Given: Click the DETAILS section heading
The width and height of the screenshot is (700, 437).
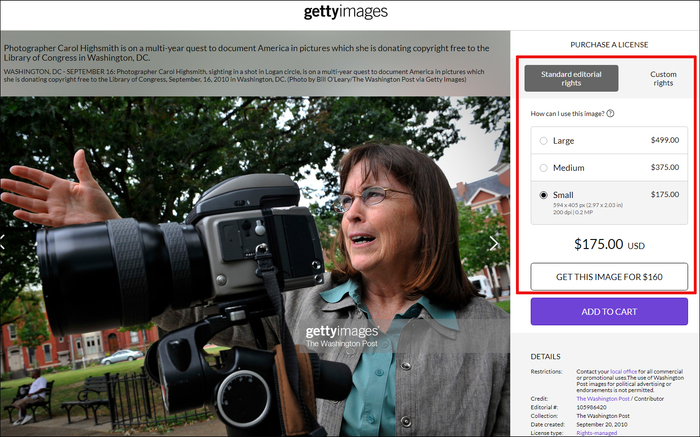Looking at the screenshot, I should click(x=545, y=357).
